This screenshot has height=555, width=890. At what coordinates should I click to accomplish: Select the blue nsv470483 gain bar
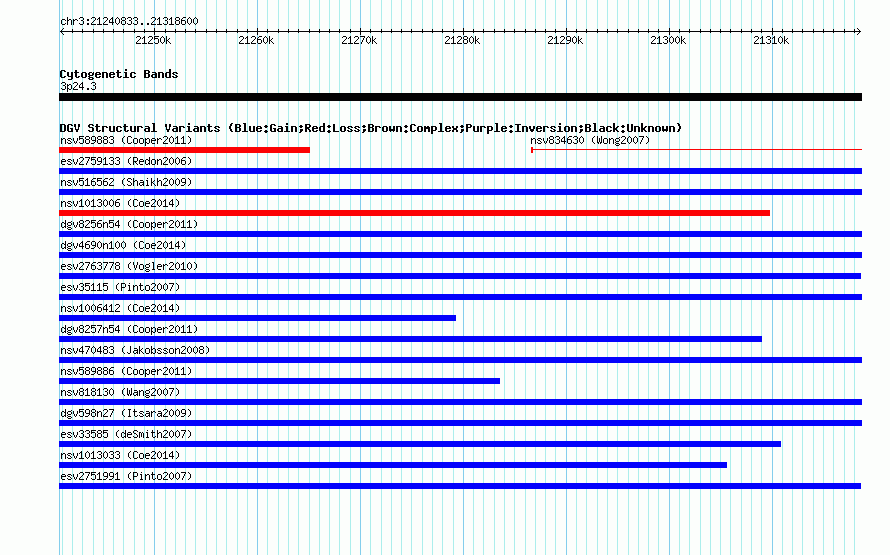pos(460,360)
